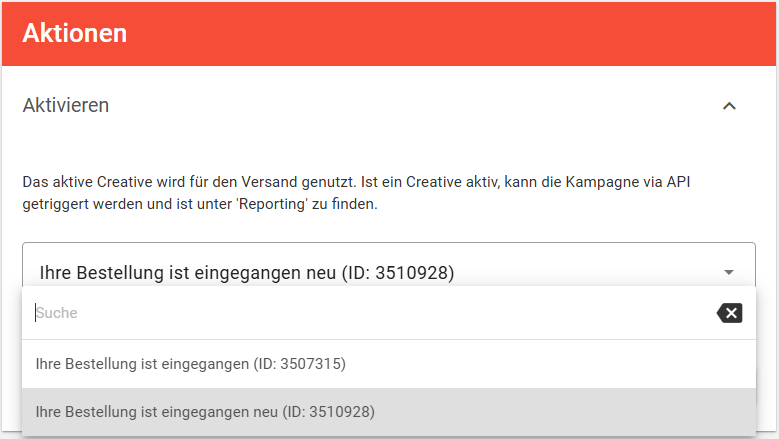Image resolution: width=779 pixels, height=439 pixels.
Task: Open the creative selection dropdown arrow
Action: pos(729,272)
